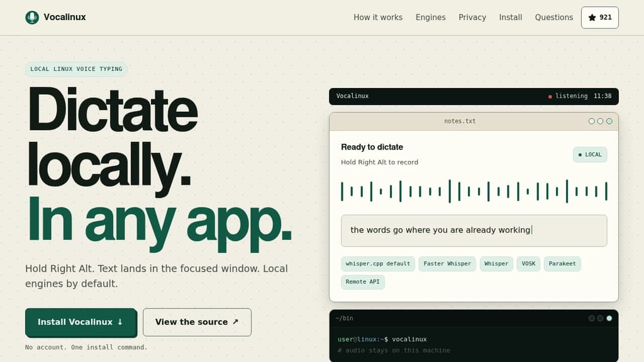The height and width of the screenshot is (362, 644).
Task: Jump to the Install section
Action: pyautogui.click(x=511, y=17)
